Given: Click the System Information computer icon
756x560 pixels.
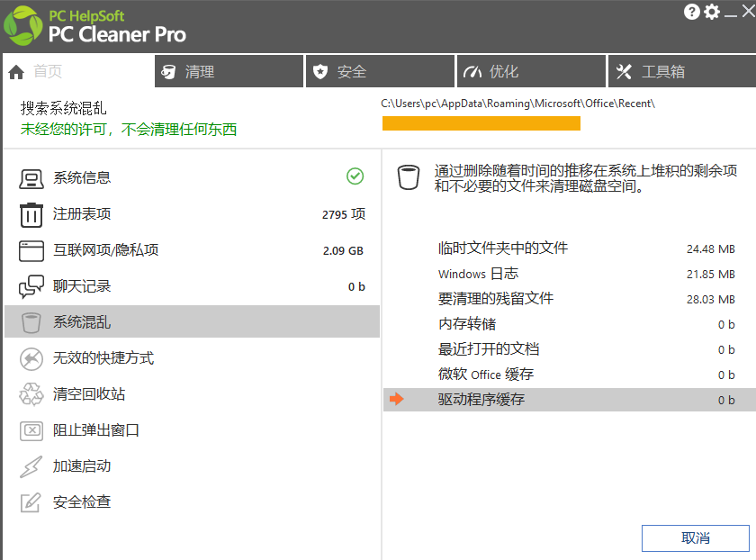Looking at the screenshot, I should [x=31, y=178].
